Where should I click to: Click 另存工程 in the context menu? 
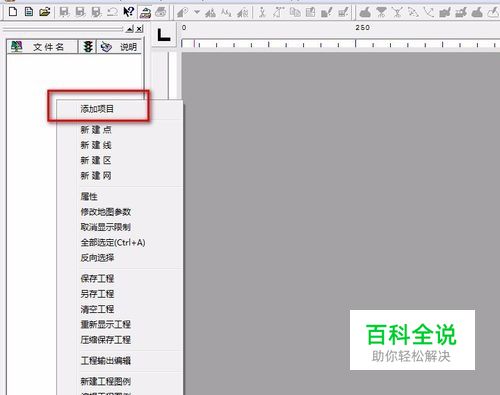97,294
